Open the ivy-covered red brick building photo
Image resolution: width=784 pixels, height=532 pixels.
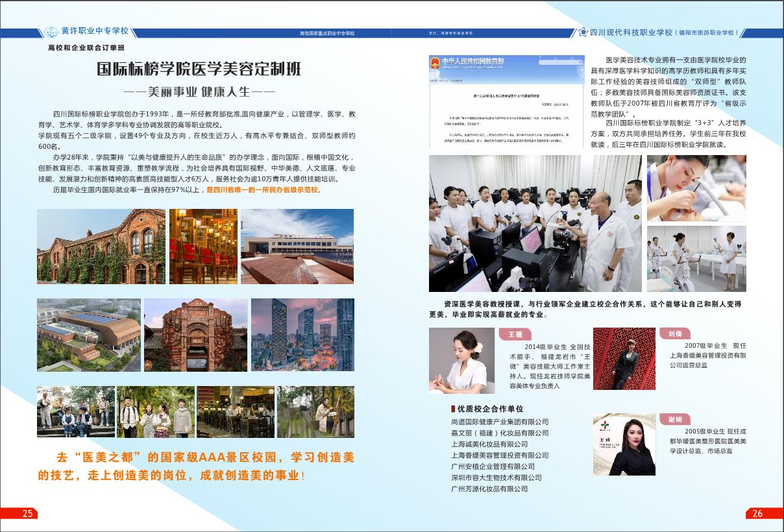101,247
